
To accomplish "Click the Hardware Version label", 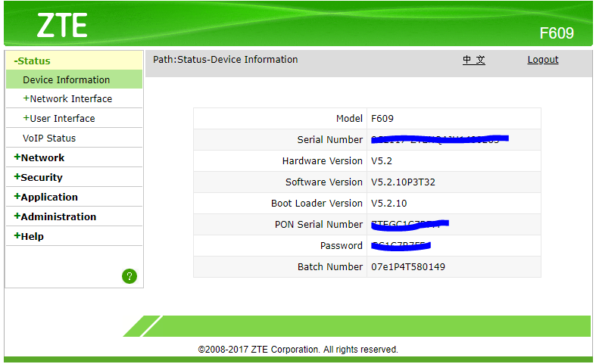I will [323, 161].
